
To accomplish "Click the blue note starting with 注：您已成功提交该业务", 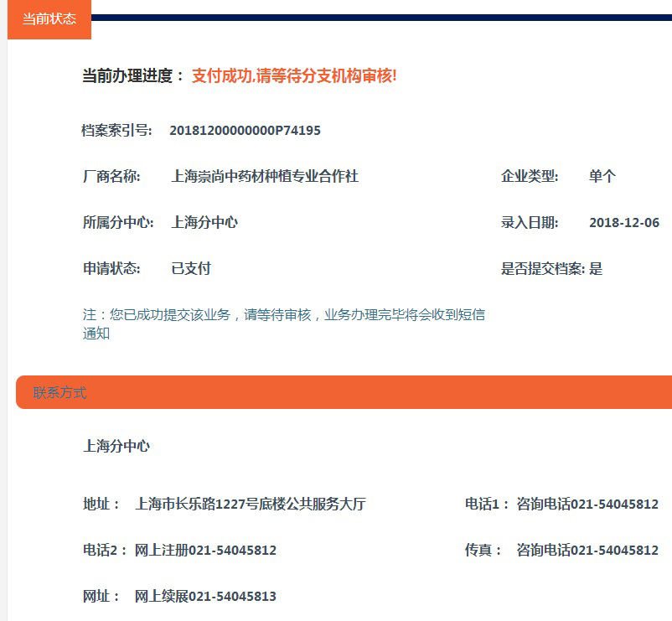I will point(284,323).
